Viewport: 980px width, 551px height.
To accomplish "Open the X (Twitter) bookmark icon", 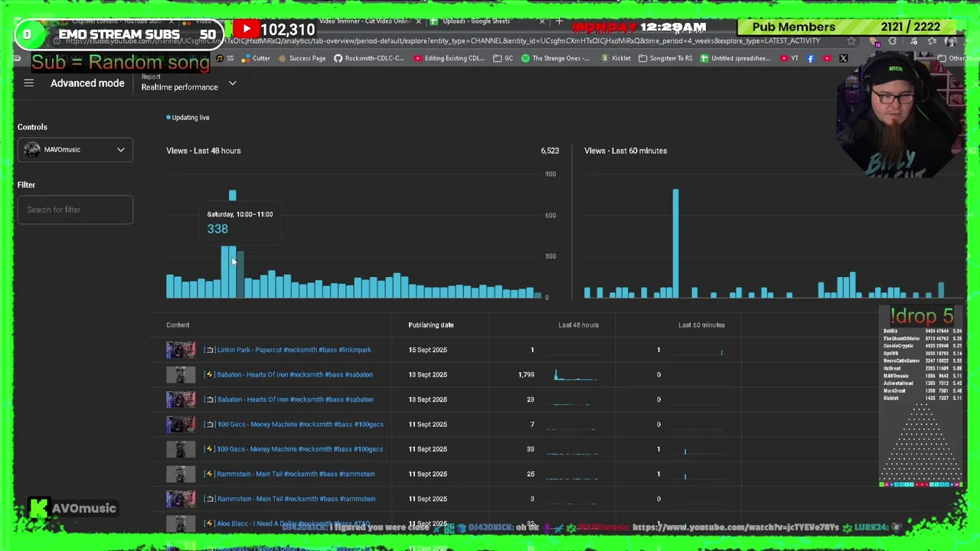I will [x=843, y=58].
